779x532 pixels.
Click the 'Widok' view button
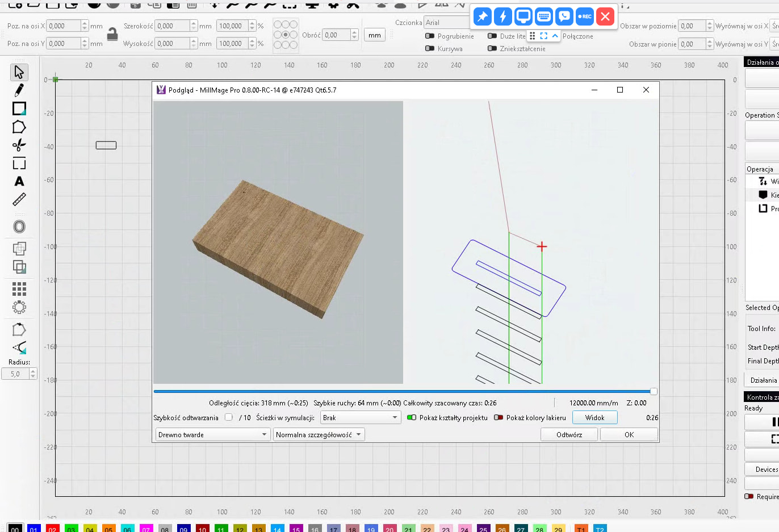(594, 418)
